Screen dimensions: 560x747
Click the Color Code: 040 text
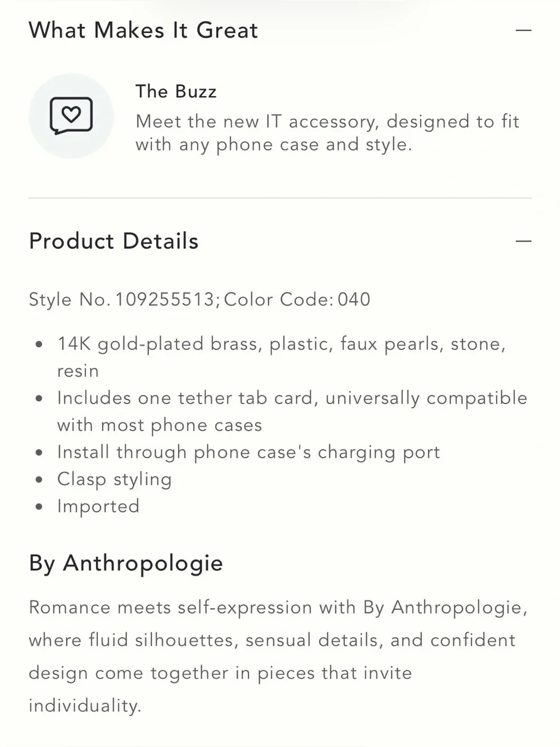(297, 299)
